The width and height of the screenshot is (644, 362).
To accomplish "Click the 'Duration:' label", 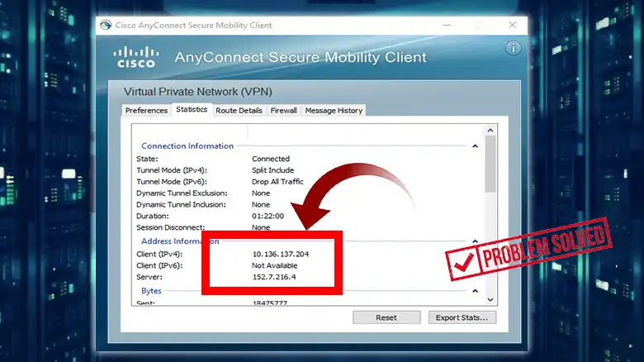I will [153, 216].
